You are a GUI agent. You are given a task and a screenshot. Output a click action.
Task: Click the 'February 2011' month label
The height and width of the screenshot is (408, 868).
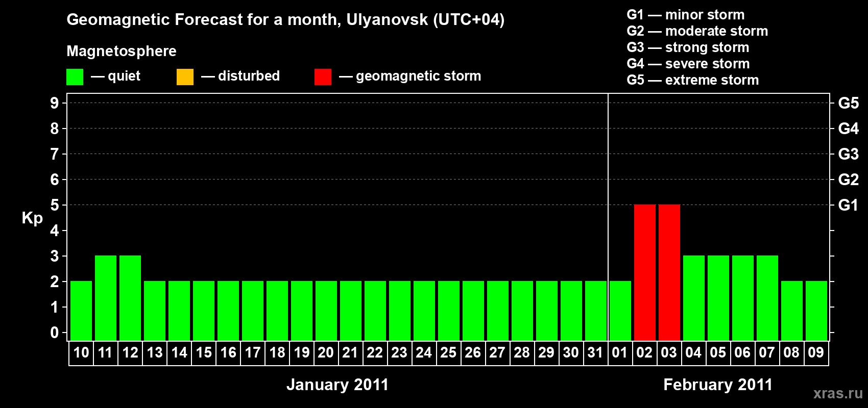pyautogui.click(x=718, y=385)
